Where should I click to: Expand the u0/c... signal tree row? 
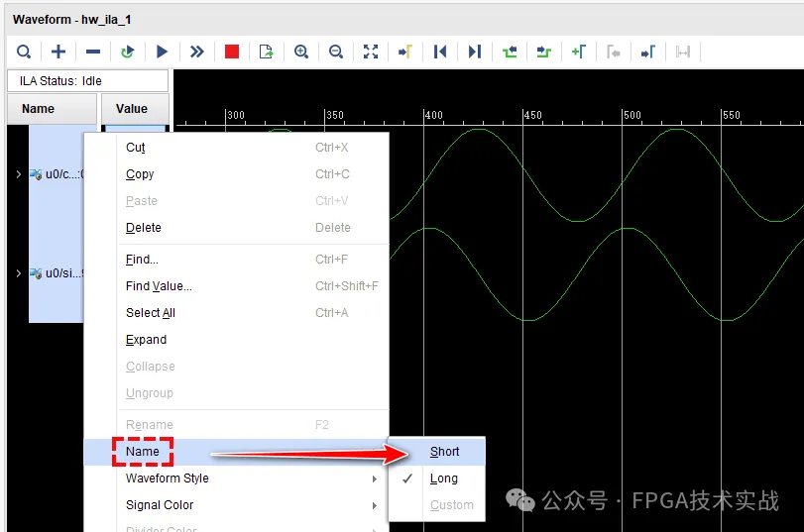pos(18,174)
